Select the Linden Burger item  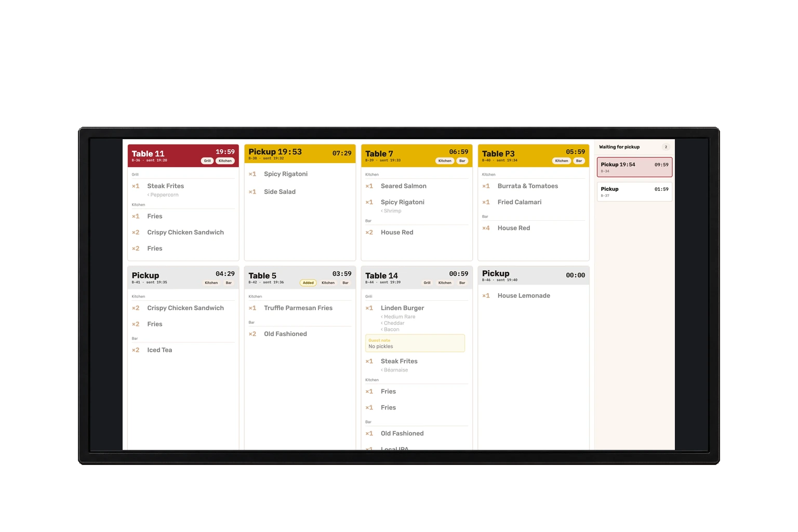coord(402,308)
